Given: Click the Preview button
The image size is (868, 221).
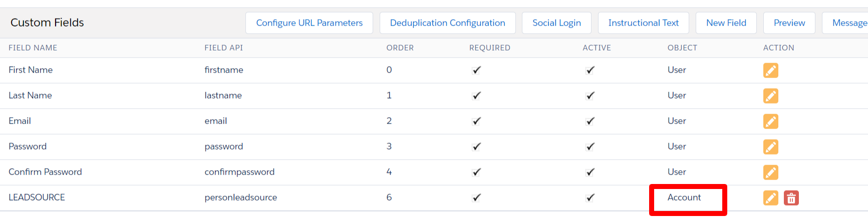Looking at the screenshot, I should pyautogui.click(x=789, y=23).
